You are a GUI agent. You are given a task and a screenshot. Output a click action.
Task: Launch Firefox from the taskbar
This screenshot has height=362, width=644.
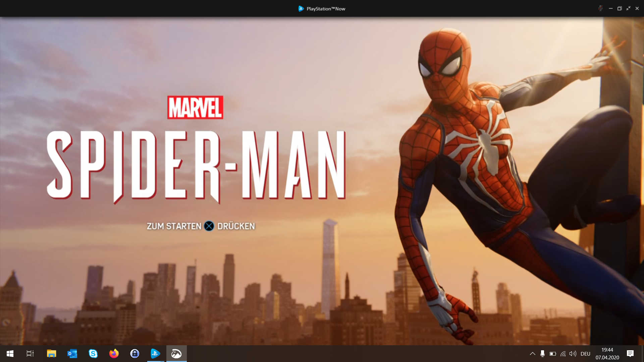pos(114,353)
